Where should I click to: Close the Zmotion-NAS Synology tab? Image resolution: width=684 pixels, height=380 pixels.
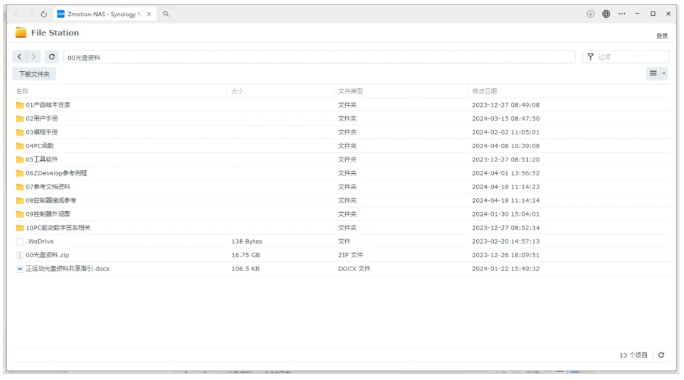149,14
